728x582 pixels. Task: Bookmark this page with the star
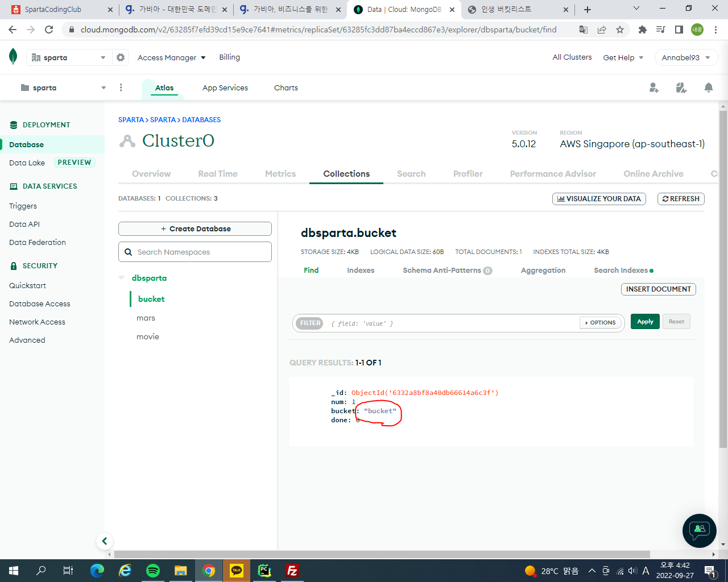tap(620, 30)
